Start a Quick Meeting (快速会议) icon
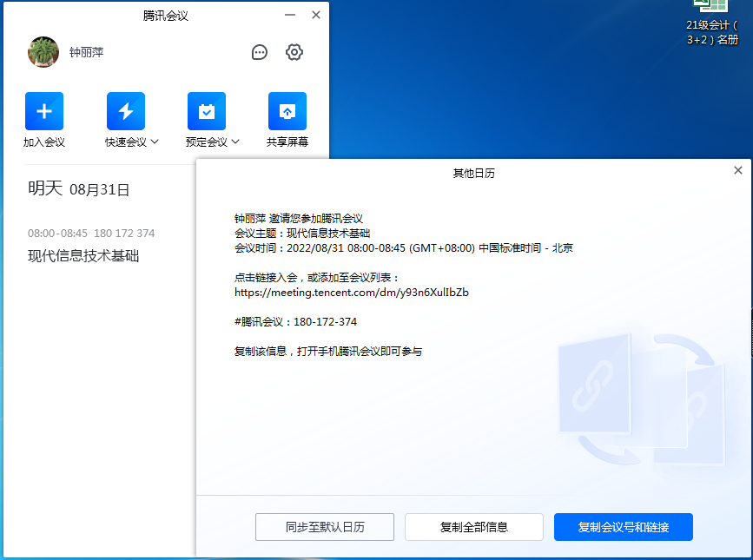753x560 pixels. pyautogui.click(x=126, y=111)
